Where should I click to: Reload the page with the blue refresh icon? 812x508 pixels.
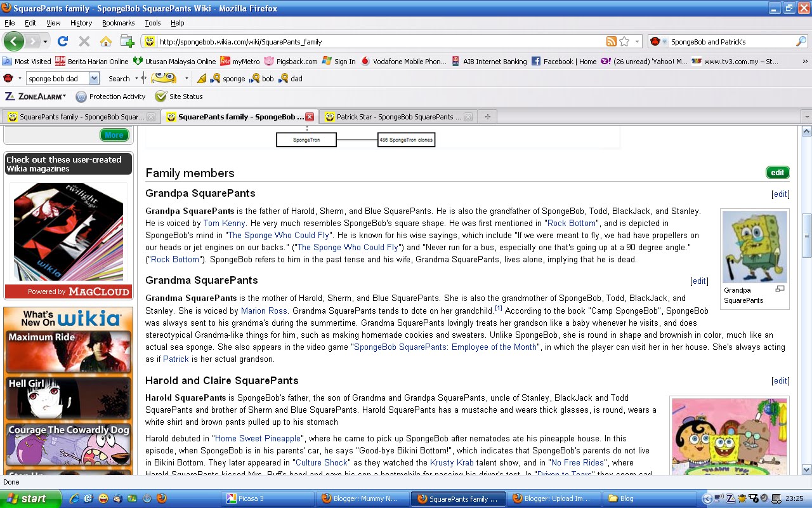pyautogui.click(x=62, y=41)
